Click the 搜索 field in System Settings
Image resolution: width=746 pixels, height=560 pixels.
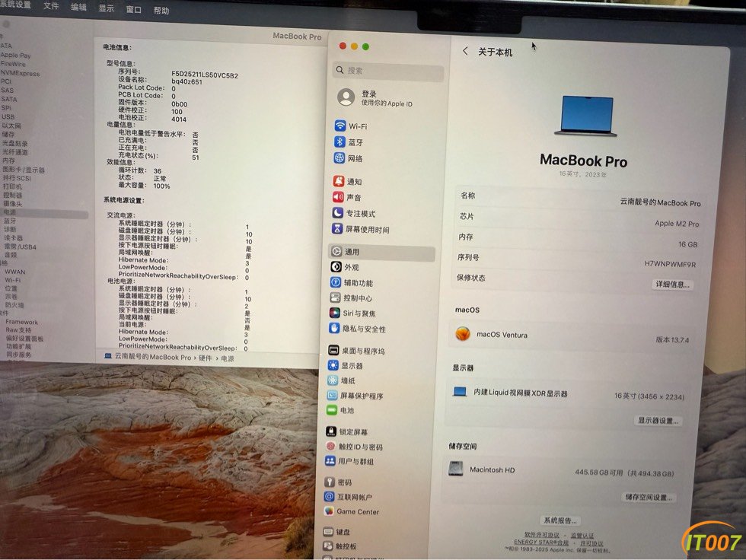pyautogui.click(x=388, y=71)
